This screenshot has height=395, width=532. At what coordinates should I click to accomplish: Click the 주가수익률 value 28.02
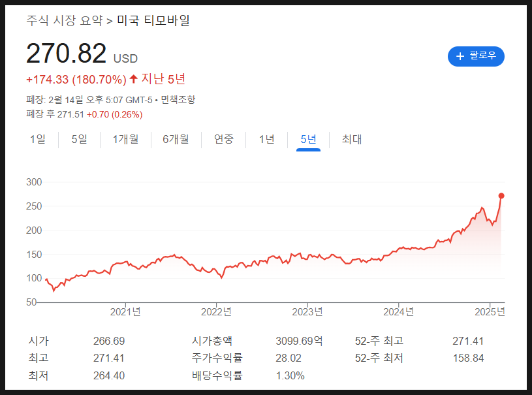289,358
